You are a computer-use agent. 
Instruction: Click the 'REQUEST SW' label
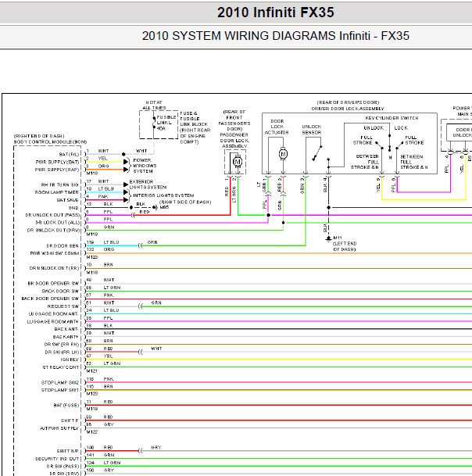[x=63, y=306]
